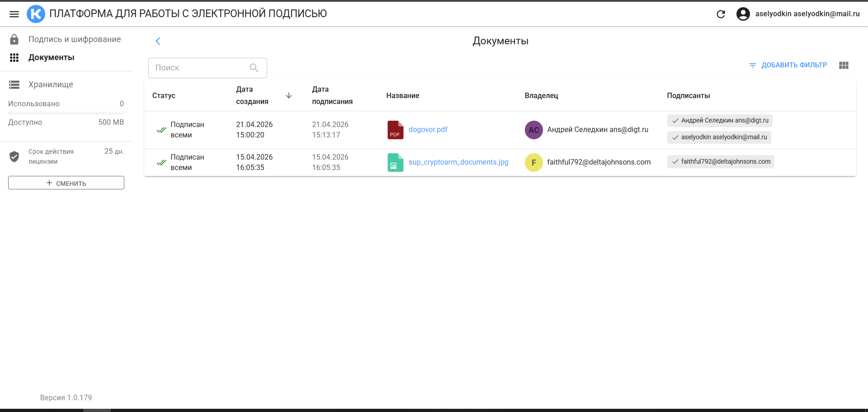Switch to grid view layout icon
Image resolution: width=868 pixels, height=412 pixels.
[x=844, y=65]
